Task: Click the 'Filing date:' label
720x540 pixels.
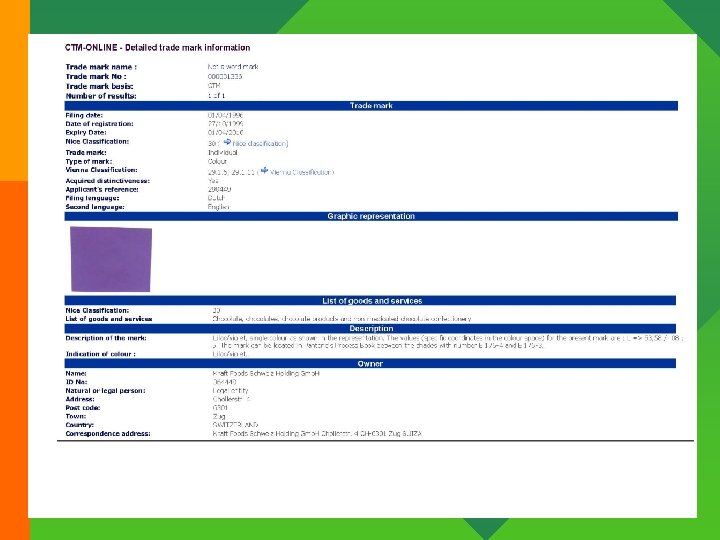Action: tap(84, 115)
